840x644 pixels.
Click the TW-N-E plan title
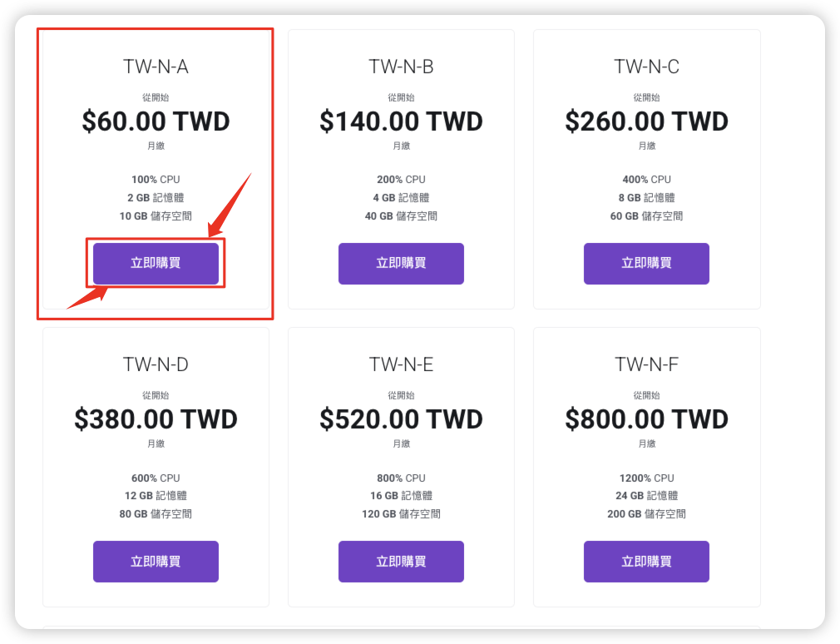[401, 364]
